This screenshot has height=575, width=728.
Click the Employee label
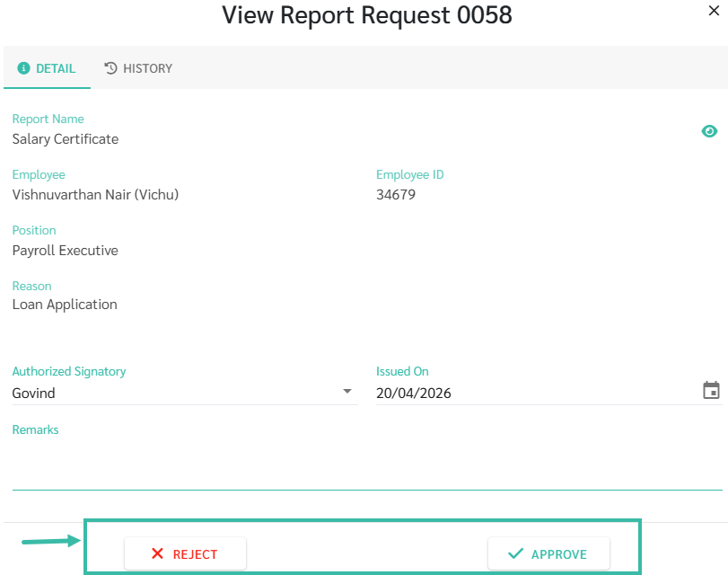pos(39,175)
